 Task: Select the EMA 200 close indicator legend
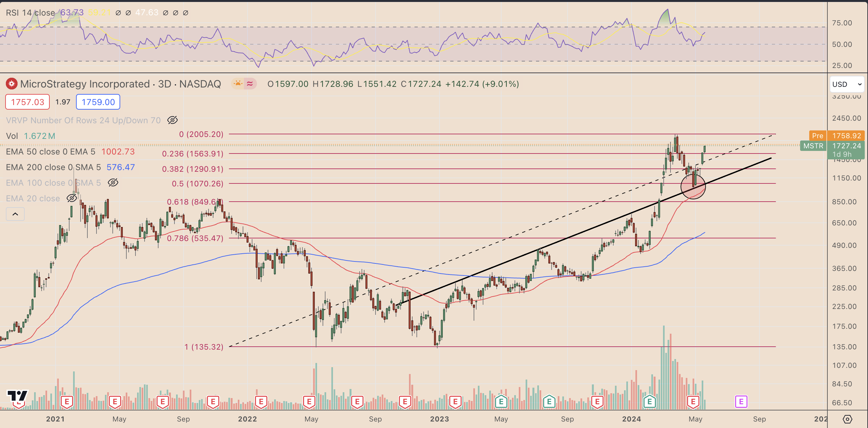coord(53,167)
